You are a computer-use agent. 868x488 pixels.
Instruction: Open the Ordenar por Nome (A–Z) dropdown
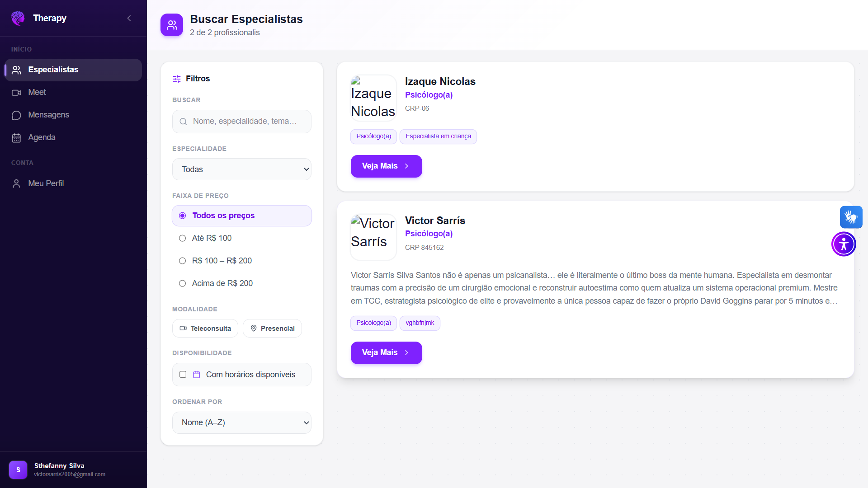tap(242, 422)
